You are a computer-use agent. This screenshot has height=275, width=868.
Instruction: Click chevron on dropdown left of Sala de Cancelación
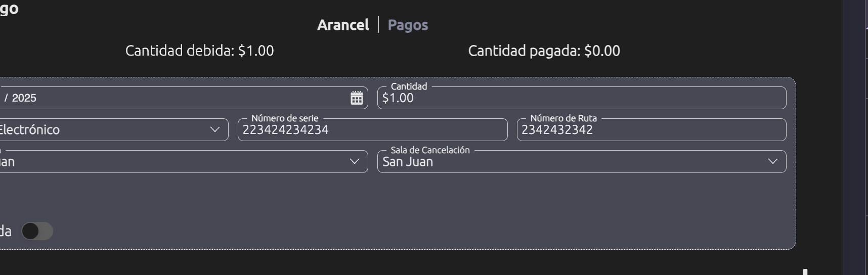tap(355, 161)
